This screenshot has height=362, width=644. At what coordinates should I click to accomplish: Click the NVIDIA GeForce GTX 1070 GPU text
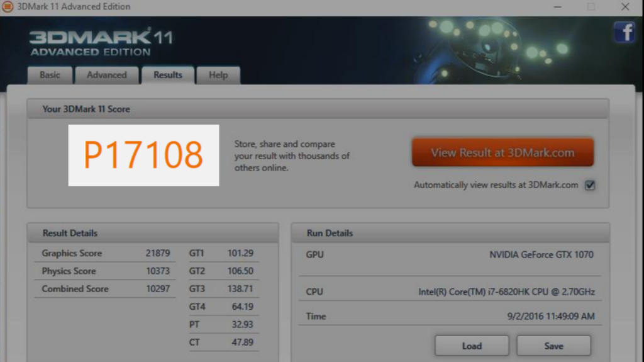tap(541, 254)
